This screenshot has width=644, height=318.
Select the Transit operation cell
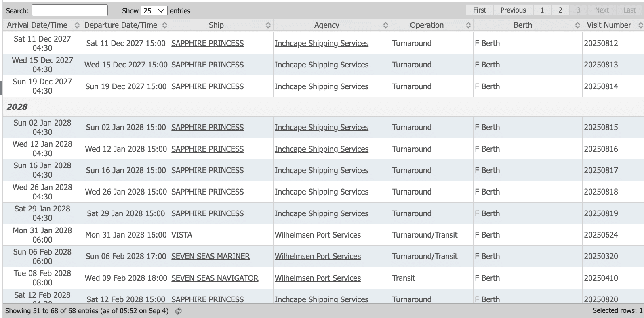point(432,278)
